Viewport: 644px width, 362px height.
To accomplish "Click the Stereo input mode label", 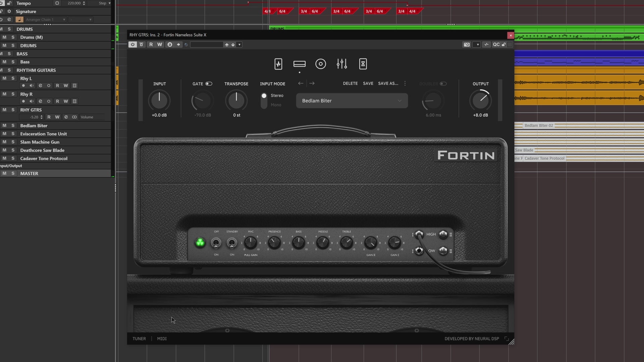I will 277,96.
